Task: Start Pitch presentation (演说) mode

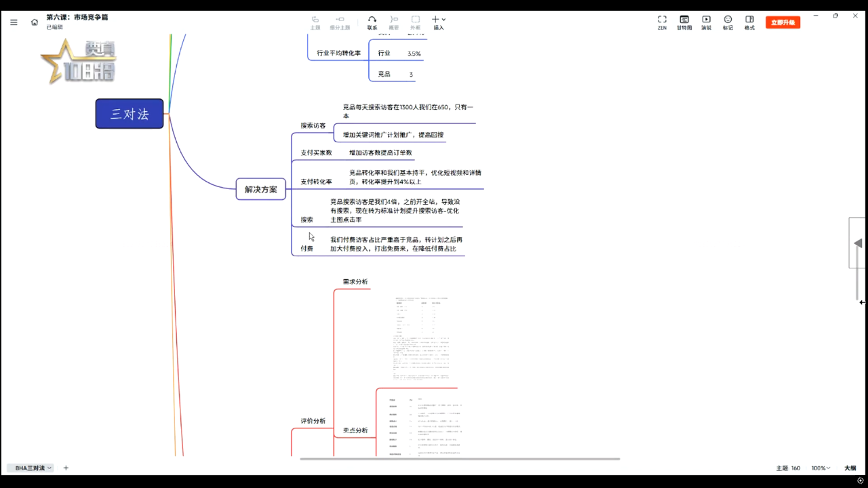Action: (x=706, y=22)
